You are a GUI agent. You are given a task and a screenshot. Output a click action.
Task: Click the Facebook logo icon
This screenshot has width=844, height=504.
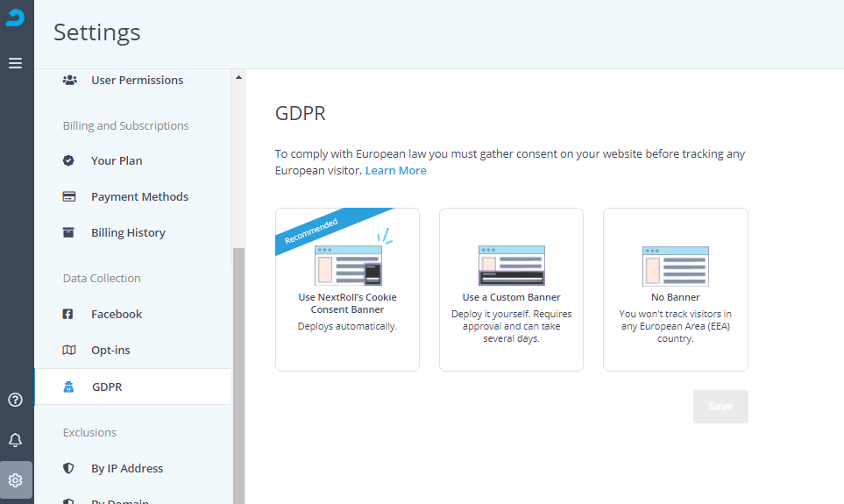coord(67,314)
